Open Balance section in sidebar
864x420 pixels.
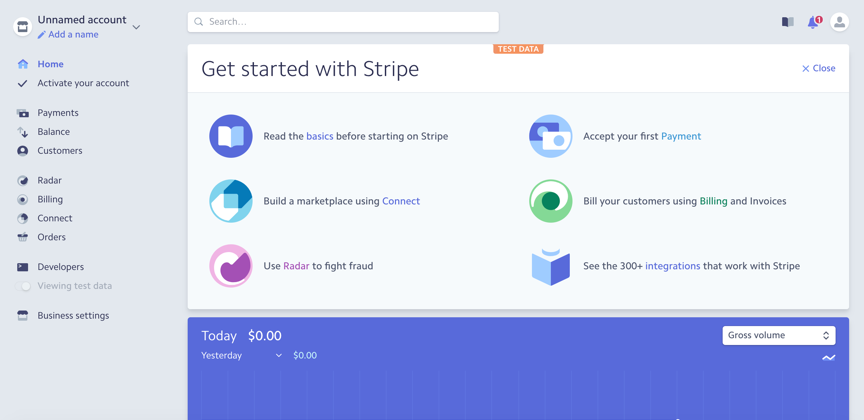(x=53, y=132)
